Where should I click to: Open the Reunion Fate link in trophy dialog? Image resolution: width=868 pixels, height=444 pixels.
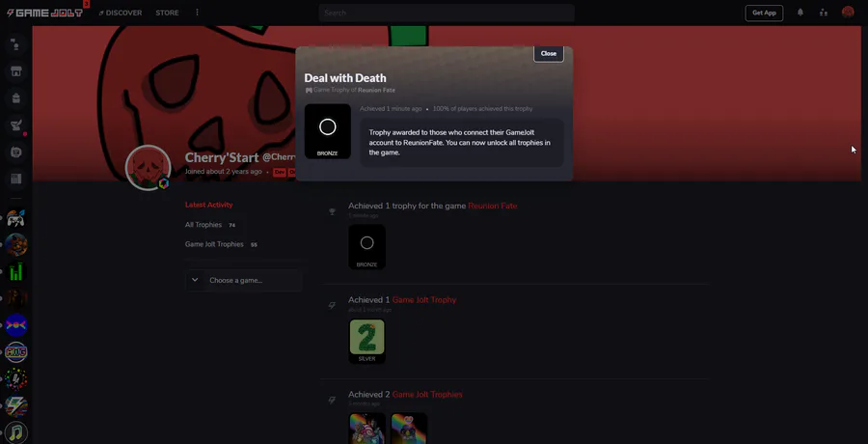[x=376, y=90]
